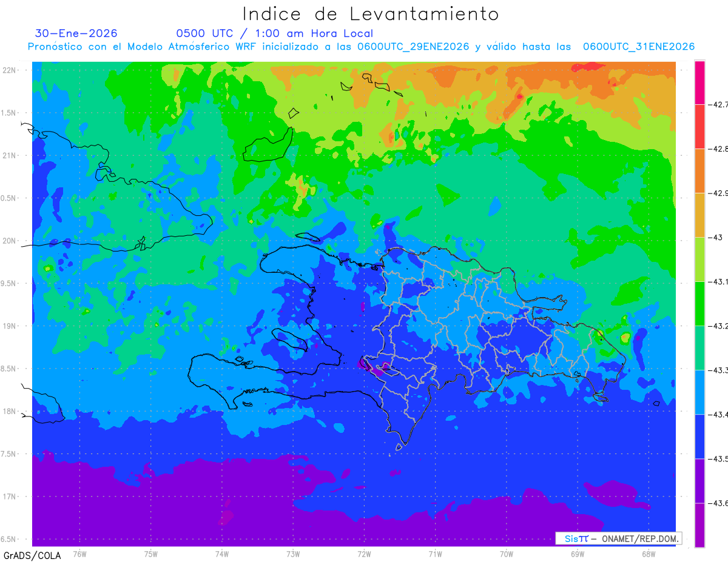
Task: Select the "17N" latitude label
Action: pos(10,497)
